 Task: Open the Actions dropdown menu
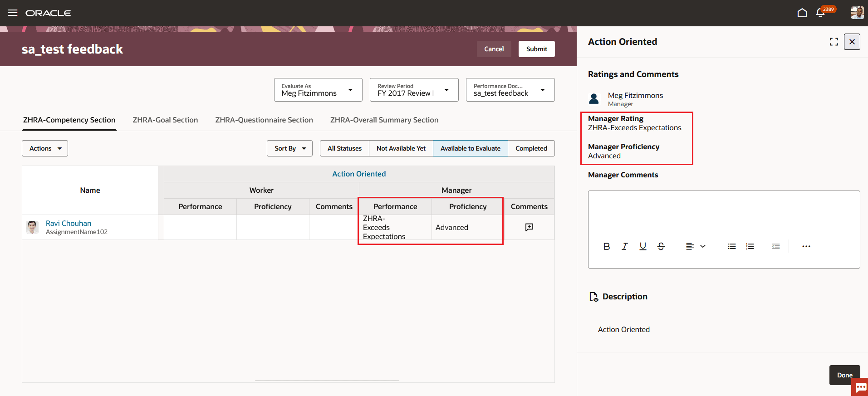point(45,148)
